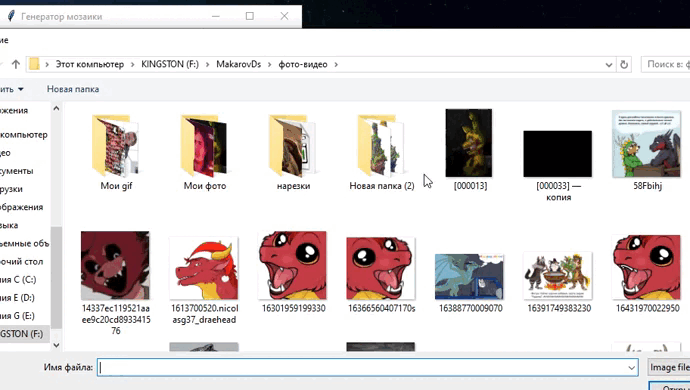Open Объемные объекты in the sidebar
Viewport: 690px width, 390px height.
pyautogui.click(x=25, y=243)
